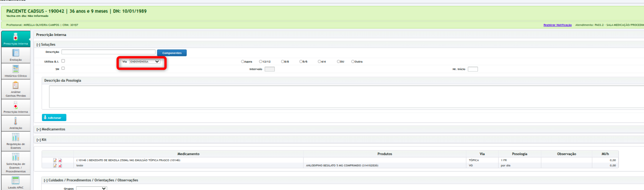Open the Via ENDOVENOSA dropdown
The image size is (644, 190).
pos(145,62)
